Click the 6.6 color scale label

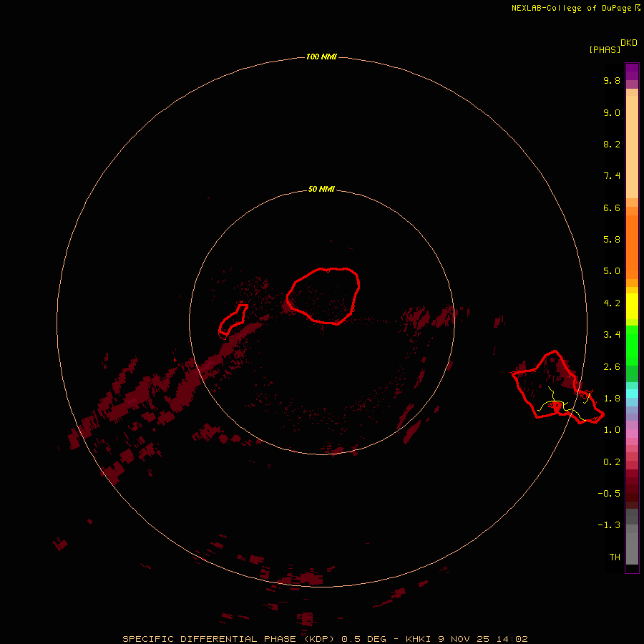612,208
